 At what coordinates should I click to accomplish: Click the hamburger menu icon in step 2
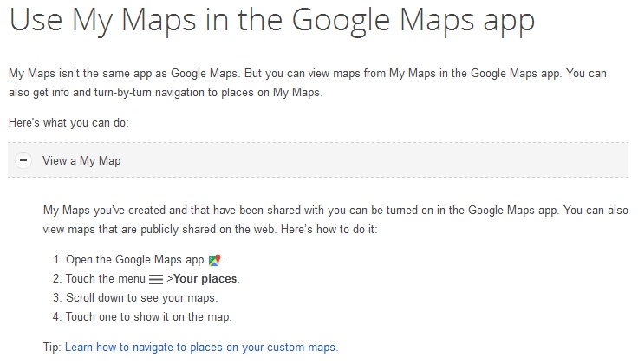point(156,279)
